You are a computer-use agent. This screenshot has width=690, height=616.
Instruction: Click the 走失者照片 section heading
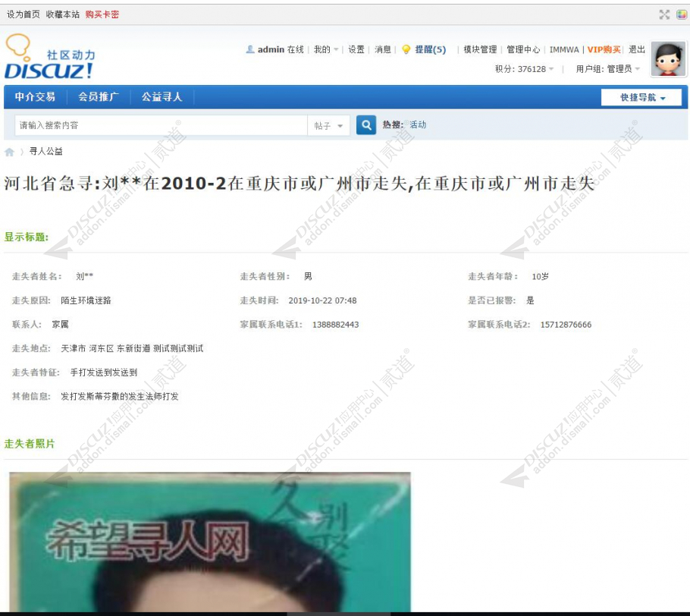tap(30, 444)
